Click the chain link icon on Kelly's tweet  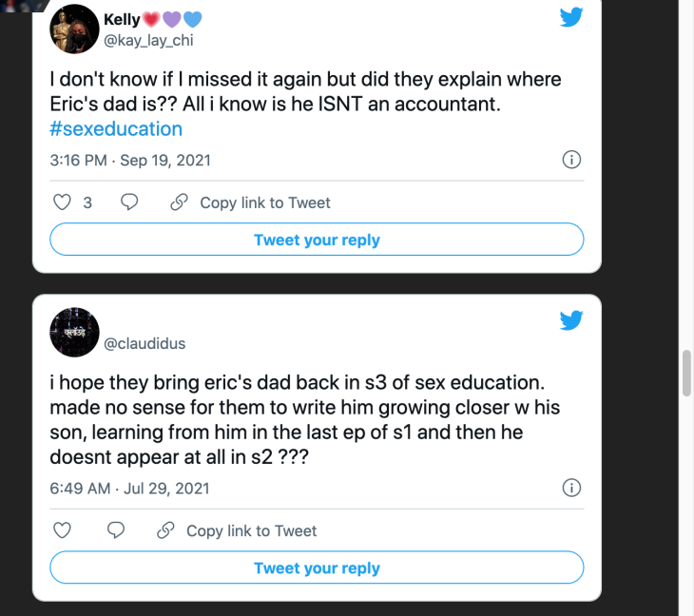coord(178,202)
